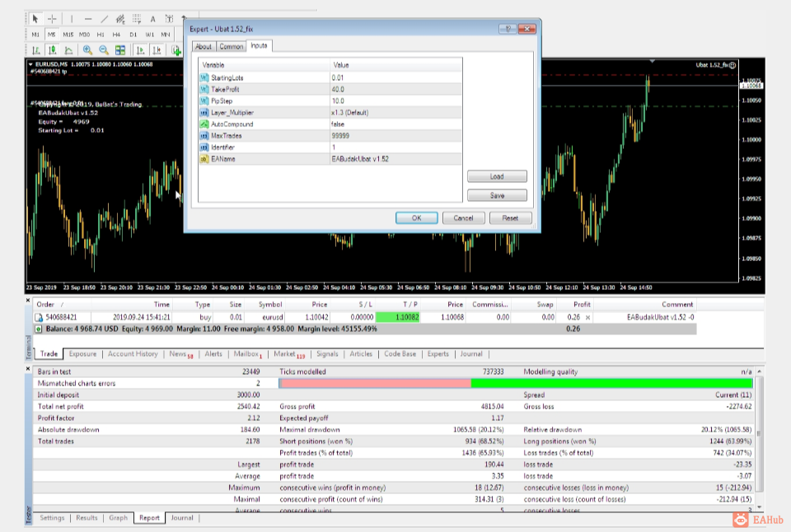791x532 pixels.
Task: Switch to H1 timeframe
Action: (101, 35)
